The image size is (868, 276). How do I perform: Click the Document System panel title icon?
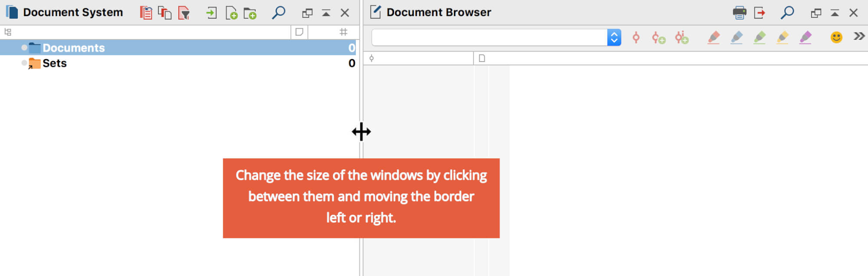12,12
